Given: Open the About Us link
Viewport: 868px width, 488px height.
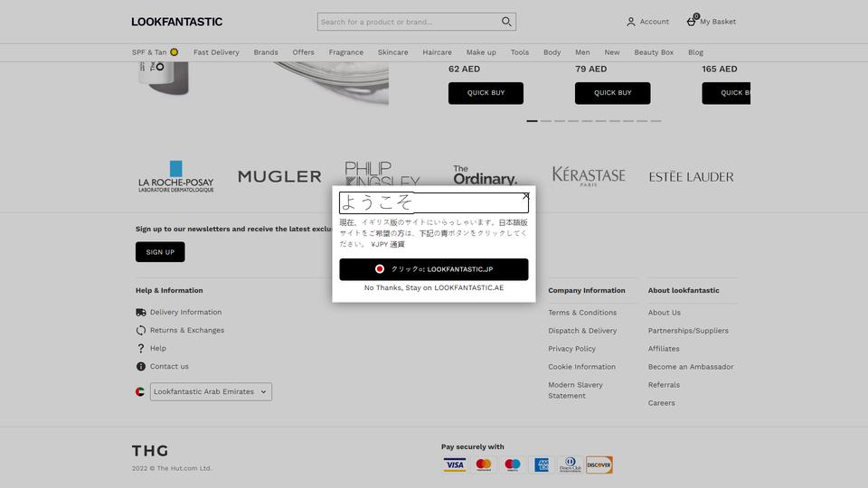Looking at the screenshot, I should 665,313.
